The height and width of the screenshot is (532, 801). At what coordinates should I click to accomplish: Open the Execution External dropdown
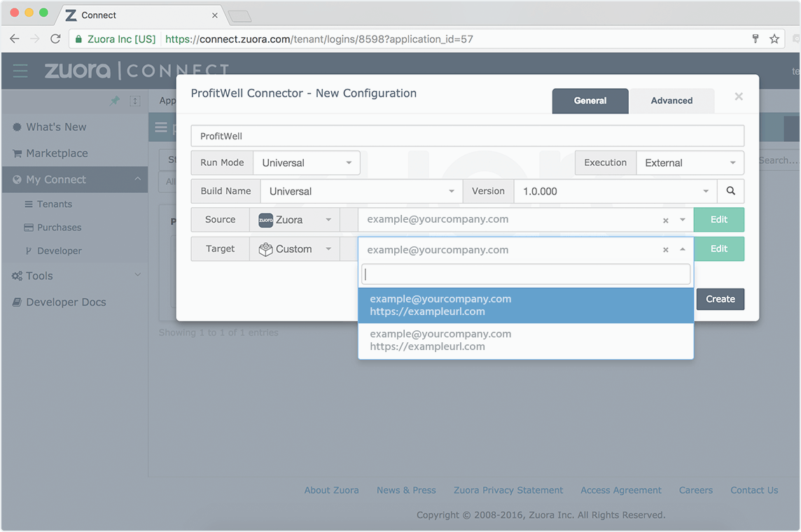(x=690, y=163)
